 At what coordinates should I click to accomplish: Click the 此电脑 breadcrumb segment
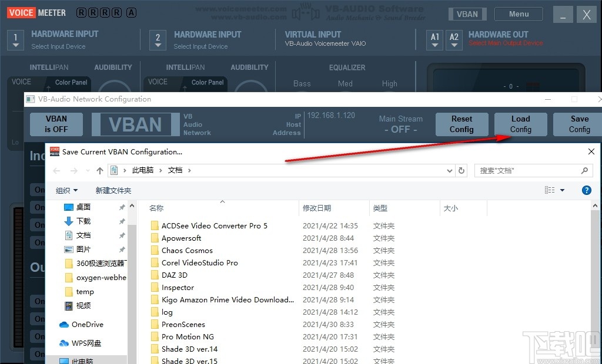[x=142, y=170]
